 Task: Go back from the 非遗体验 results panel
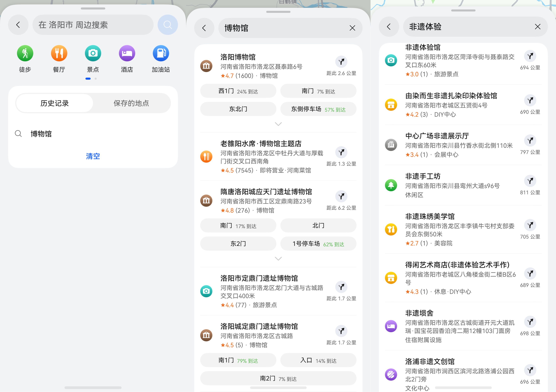(389, 27)
